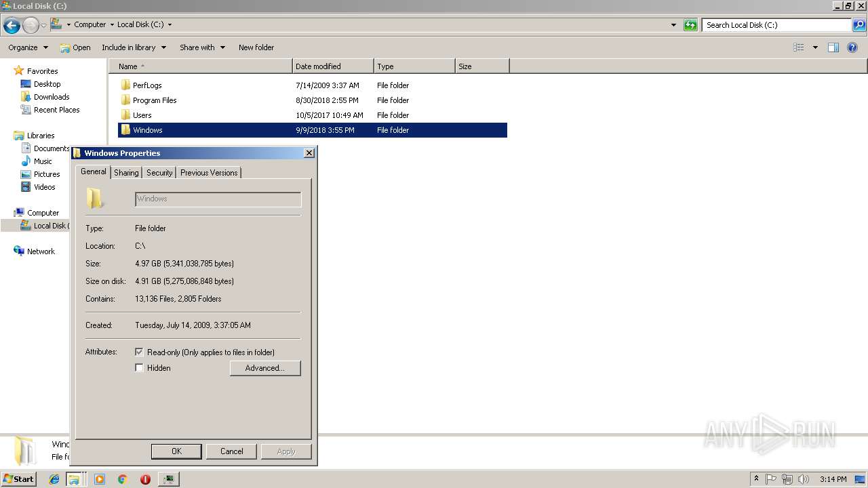Open the Organize menu

[28, 47]
